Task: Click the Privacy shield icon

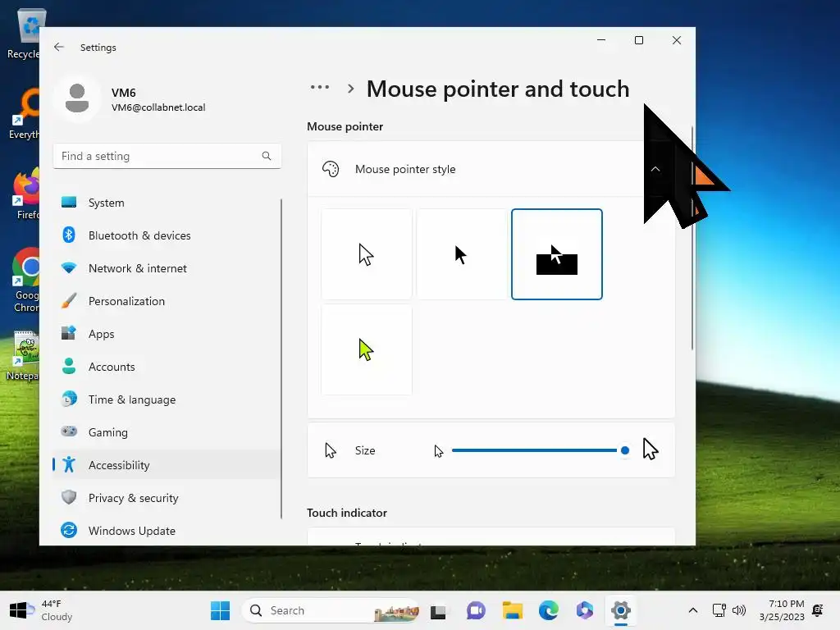Action: [69, 497]
